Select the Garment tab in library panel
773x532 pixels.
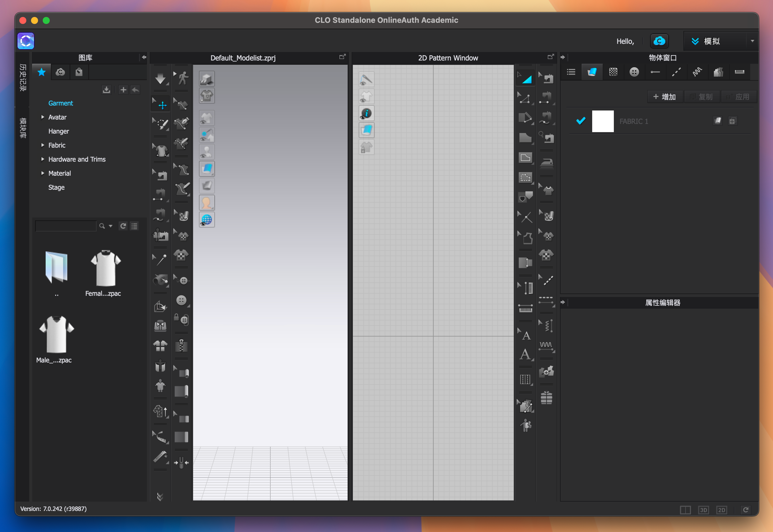tap(61, 103)
